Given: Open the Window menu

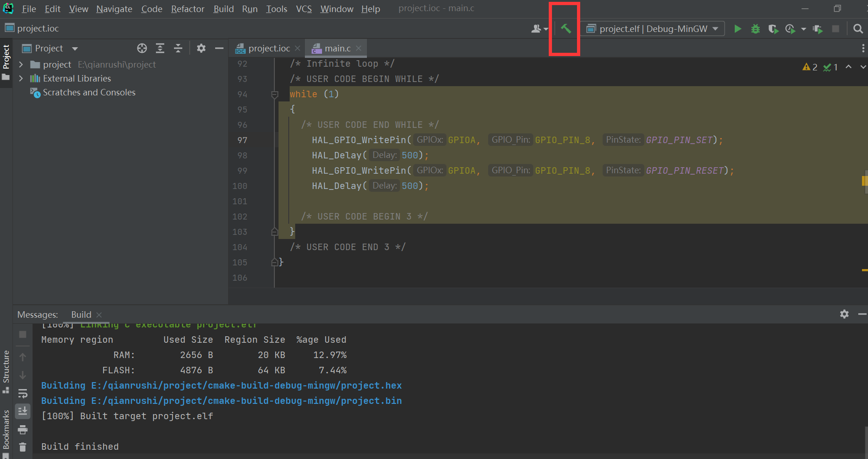Looking at the screenshot, I should 337,9.
